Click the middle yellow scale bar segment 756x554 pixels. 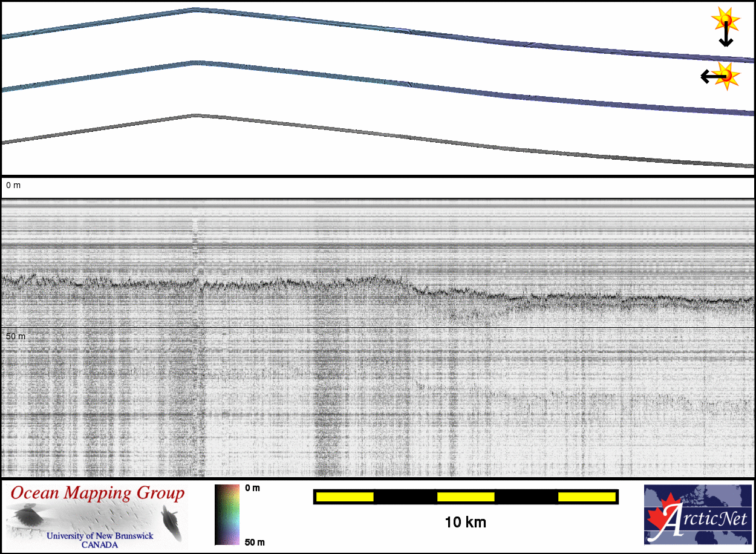click(466, 497)
